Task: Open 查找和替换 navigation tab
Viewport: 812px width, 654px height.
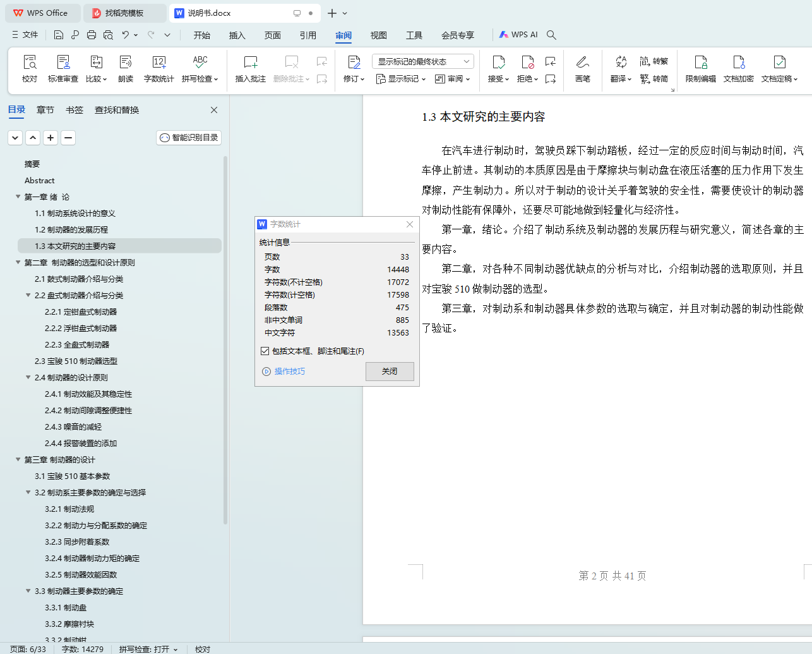Action: pos(117,110)
